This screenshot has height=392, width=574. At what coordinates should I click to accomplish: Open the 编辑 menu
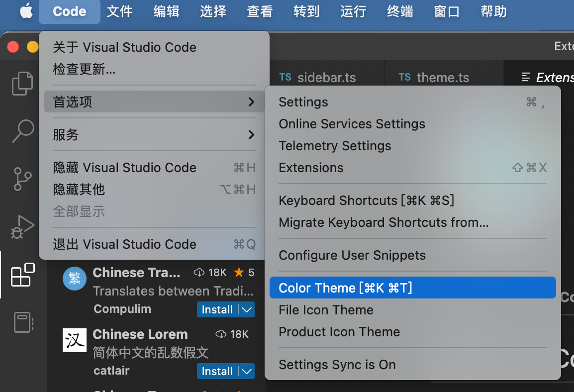pos(166,11)
